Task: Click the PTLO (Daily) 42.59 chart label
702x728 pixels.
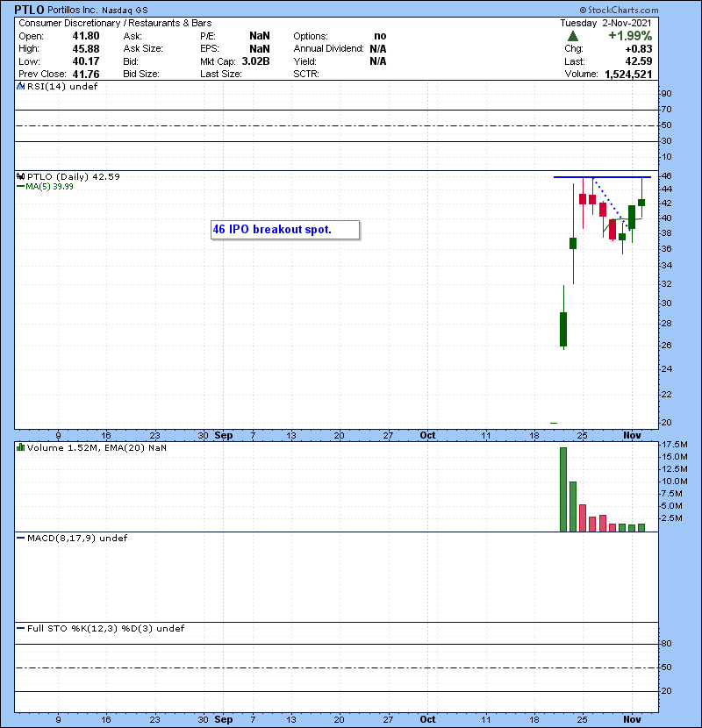Action: 74,176
